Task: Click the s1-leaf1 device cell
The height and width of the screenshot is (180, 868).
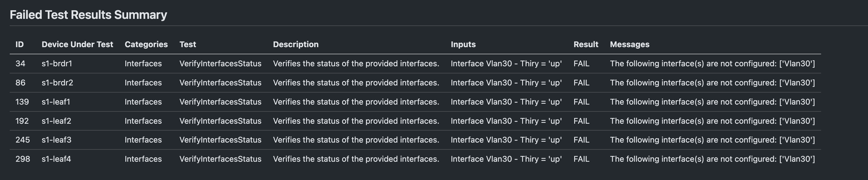Action: click(56, 102)
